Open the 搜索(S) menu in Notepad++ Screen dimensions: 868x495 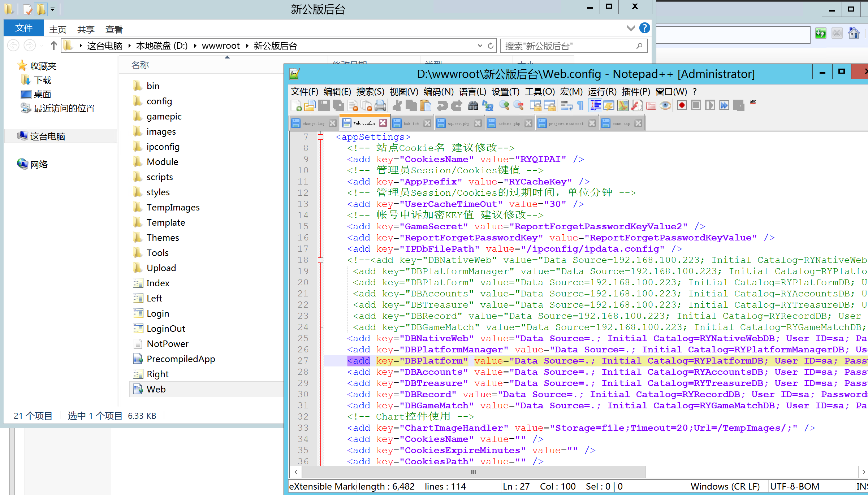click(370, 92)
